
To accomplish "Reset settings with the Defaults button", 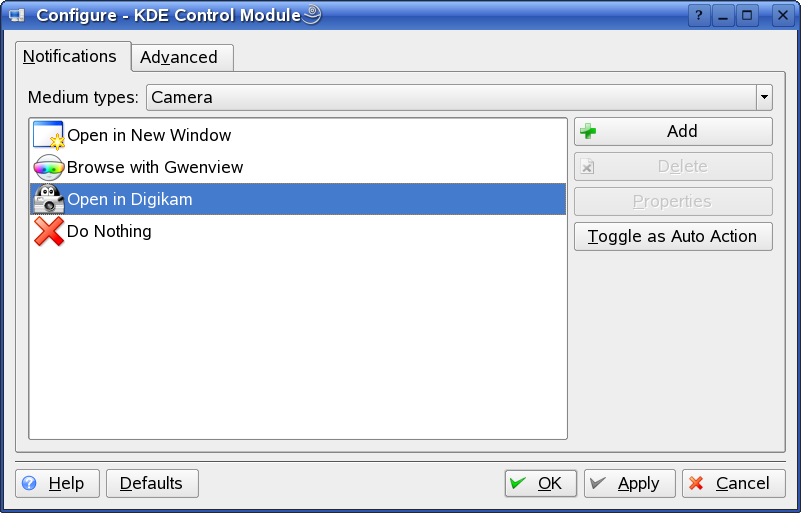I will (x=151, y=483).
